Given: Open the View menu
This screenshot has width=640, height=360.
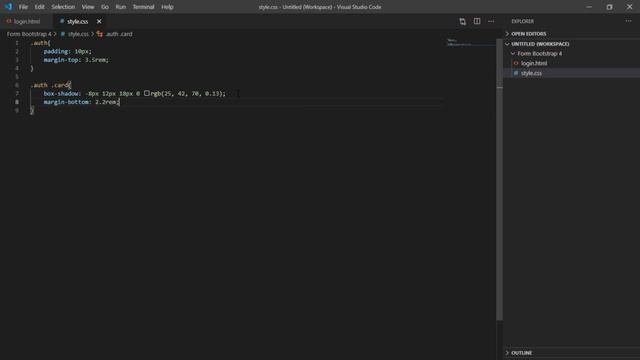Looking at the screenshot, I should pyautogui.click(x=88, y=7).
